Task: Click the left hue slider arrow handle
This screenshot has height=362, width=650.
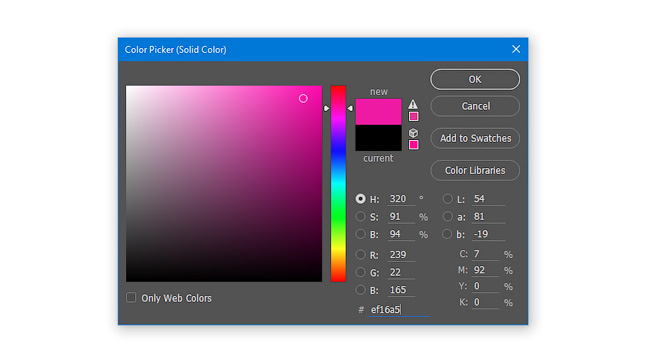Action: 327,108
